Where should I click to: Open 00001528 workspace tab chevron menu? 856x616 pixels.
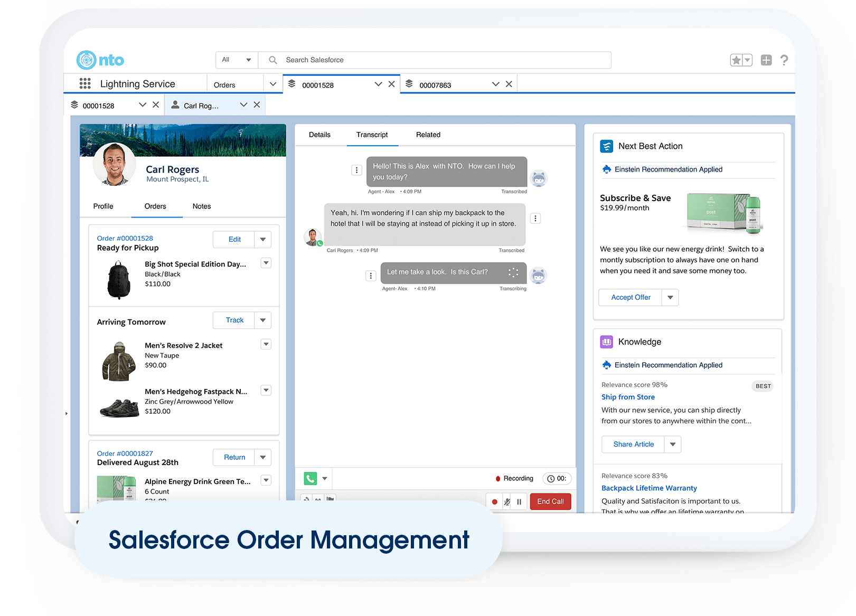click(x=378, y=84)
